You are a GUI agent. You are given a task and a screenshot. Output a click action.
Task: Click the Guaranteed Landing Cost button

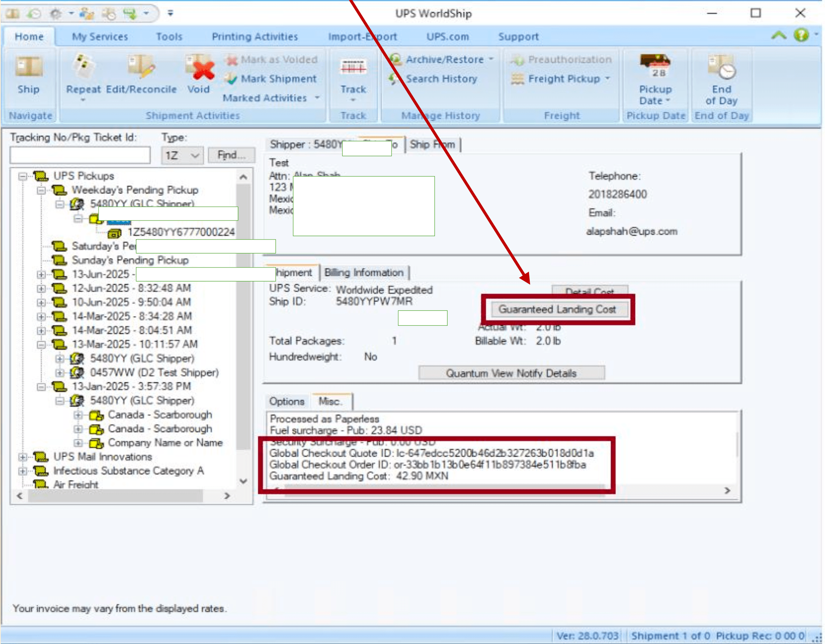click(560, 310)
